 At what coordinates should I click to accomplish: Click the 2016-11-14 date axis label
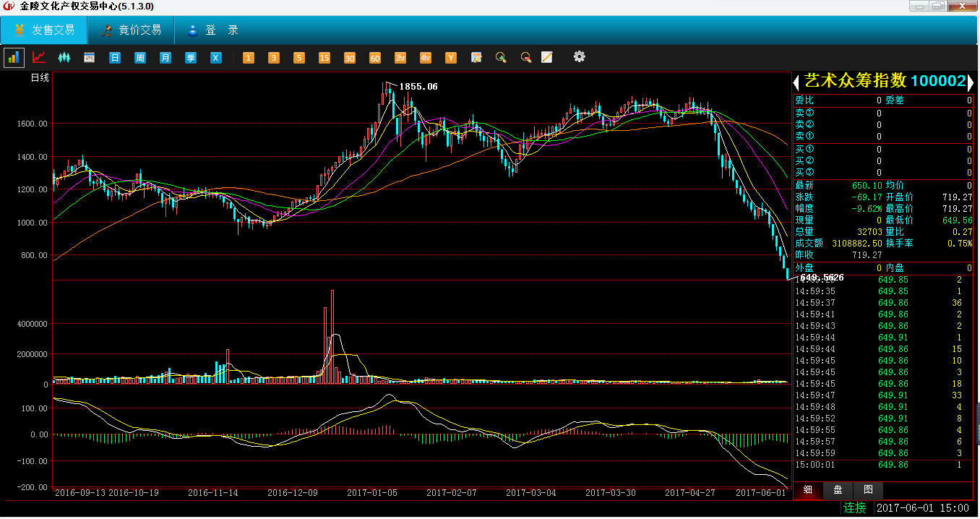(213, 493)
